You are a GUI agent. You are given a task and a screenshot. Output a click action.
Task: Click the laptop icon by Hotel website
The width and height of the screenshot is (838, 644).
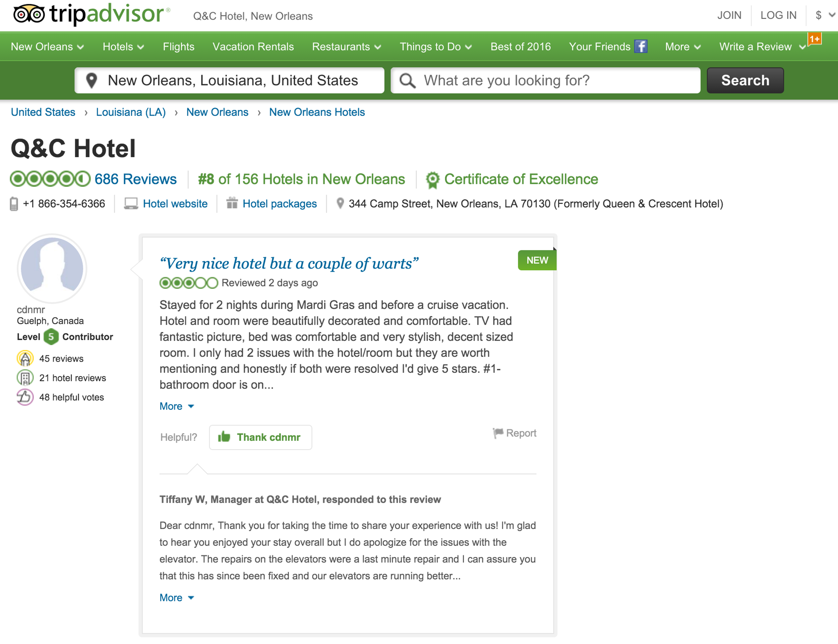point(131,203)
